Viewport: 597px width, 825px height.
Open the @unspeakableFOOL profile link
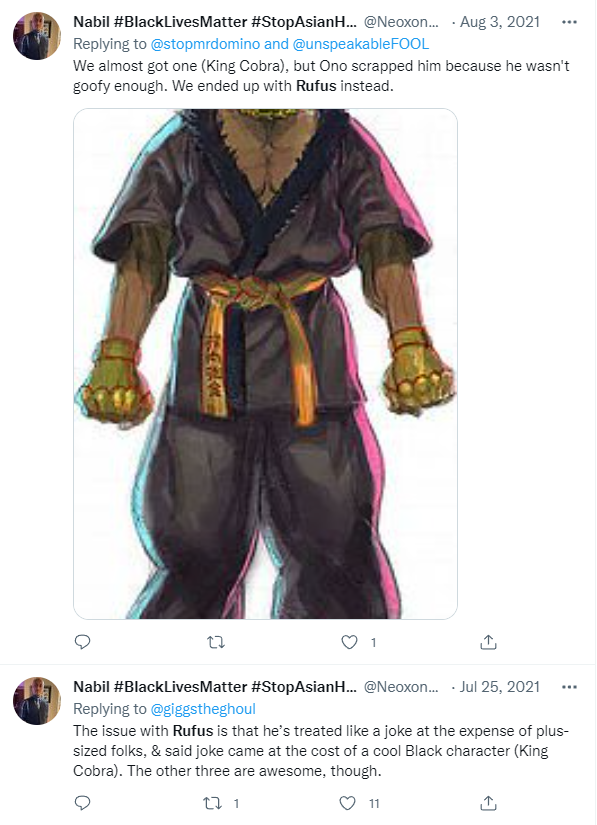(x=360, y=44)
